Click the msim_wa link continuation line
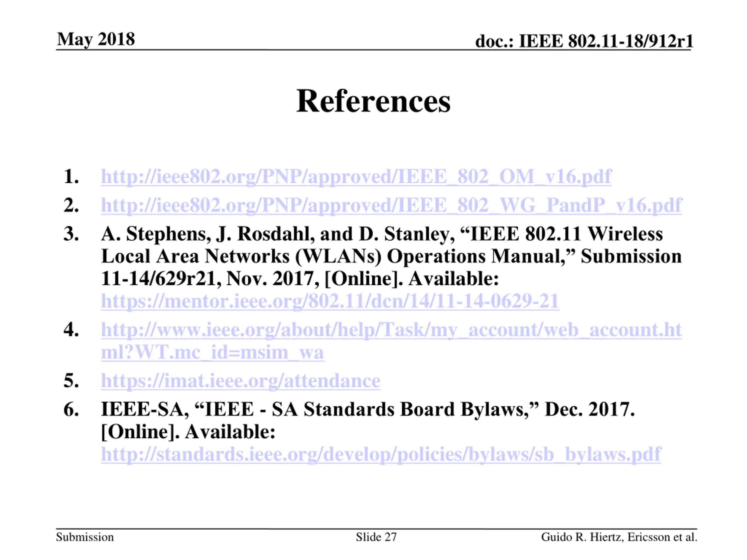747x560 pixels. tap(212, 352)
